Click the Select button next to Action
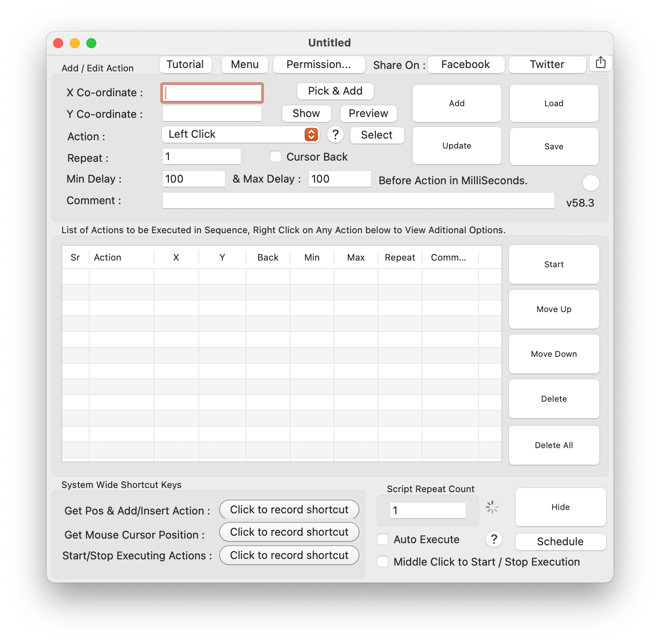 [377, 135]
